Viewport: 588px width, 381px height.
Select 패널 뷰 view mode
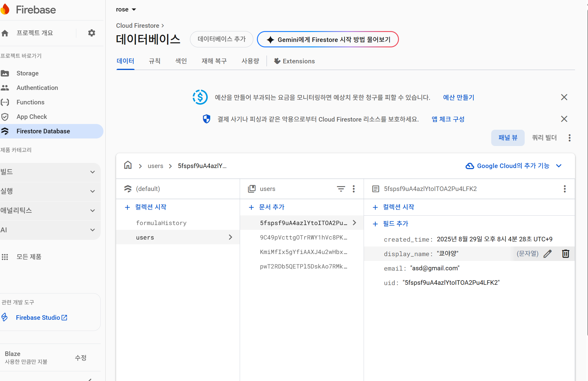click(508, 138)
